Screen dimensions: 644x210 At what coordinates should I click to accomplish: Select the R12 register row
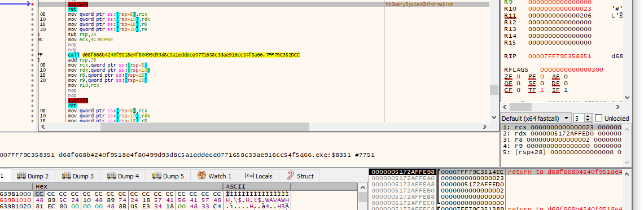pos(548,22)
